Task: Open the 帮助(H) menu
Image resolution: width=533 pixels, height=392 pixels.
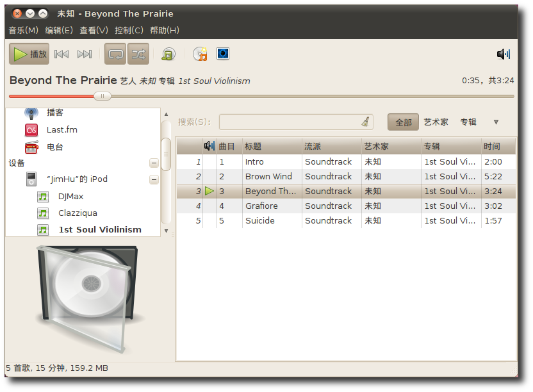Action: click(165, 30)
